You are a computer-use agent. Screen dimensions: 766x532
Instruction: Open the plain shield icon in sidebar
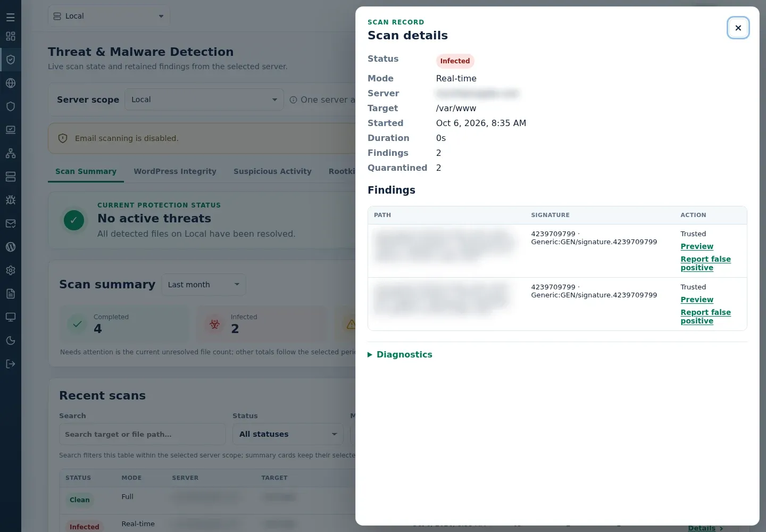pos(11,106)
